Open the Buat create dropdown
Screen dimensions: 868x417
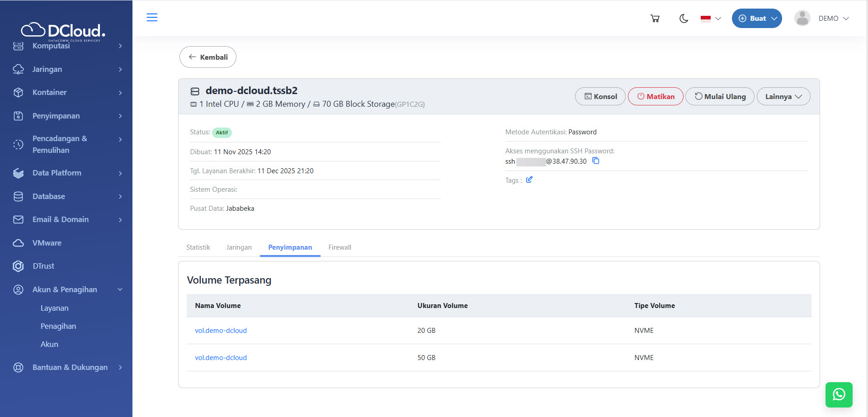(x=756, y=19)
